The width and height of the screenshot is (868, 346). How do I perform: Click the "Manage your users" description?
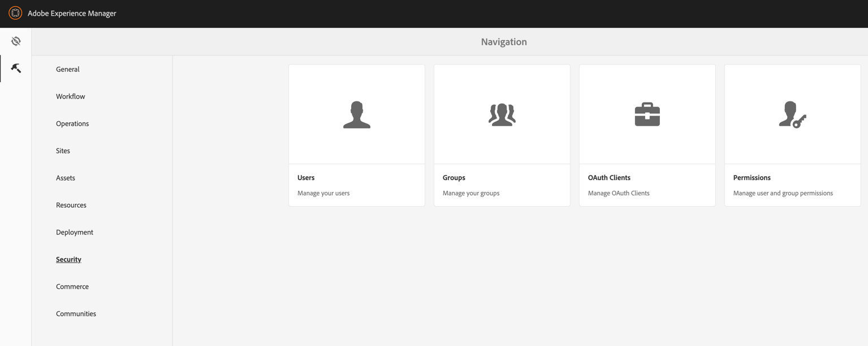323,193
